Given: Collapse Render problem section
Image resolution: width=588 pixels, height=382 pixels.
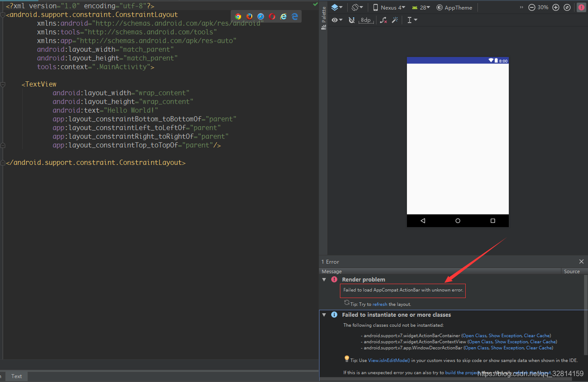Looking at the screenshot, I should tap(324, 279).
